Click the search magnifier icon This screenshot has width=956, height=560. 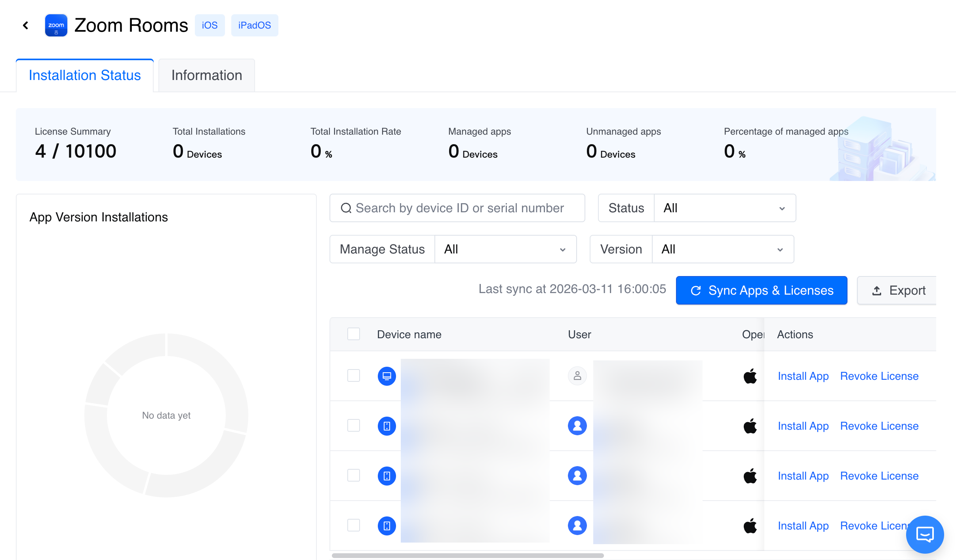(x=346, y=208)
